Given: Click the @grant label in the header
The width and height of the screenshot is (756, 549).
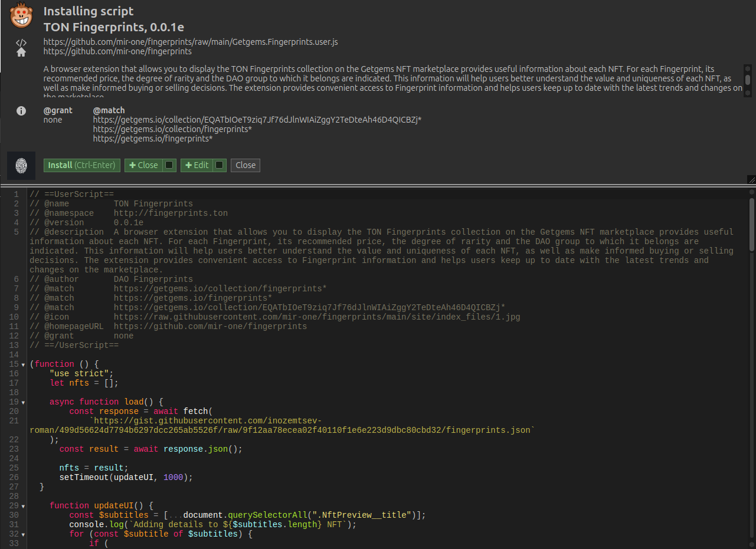Looking at the screenshot, I should (x=58, y=110).
